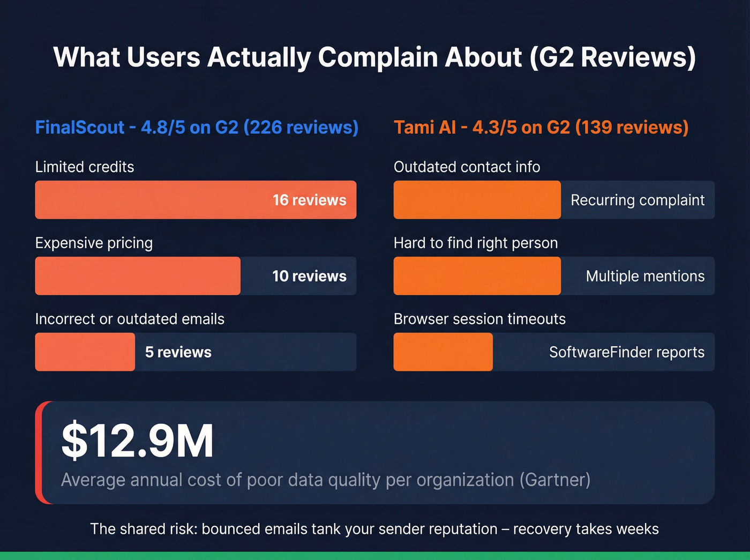Image resolution: width=750 pixels, height=560 pixels.
Task: Click the title 'What Users Actually Complain About (G2 Reviews)'
Action: coord(374,57)
